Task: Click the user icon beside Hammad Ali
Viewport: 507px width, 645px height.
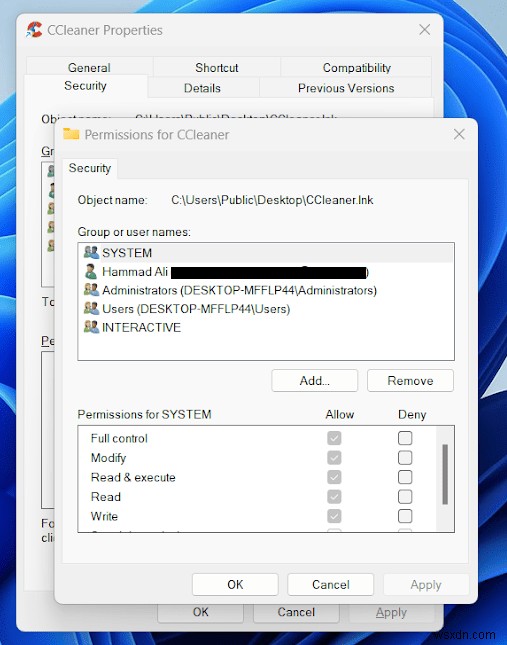Action: (x=91, y=271)
